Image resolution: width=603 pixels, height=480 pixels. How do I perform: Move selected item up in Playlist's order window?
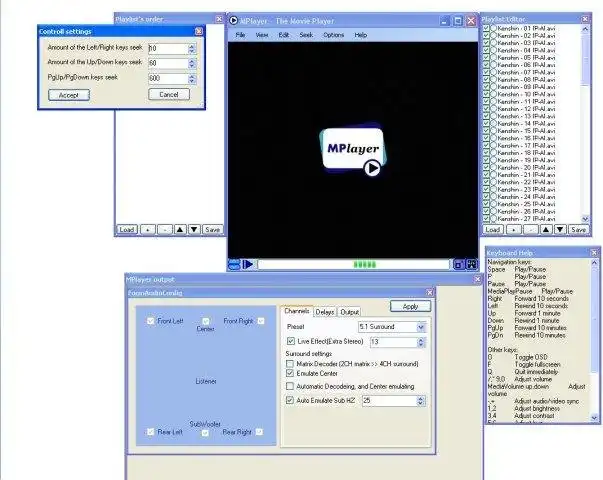[180, 230]
